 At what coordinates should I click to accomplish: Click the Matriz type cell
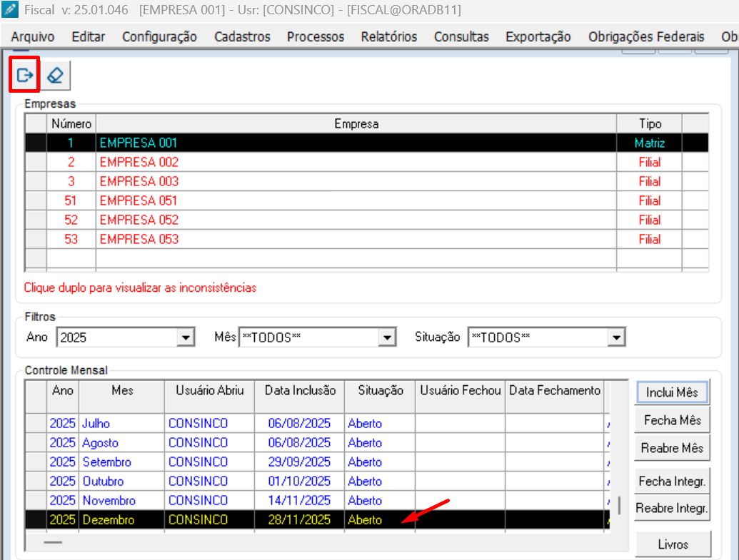coord(650,143)
